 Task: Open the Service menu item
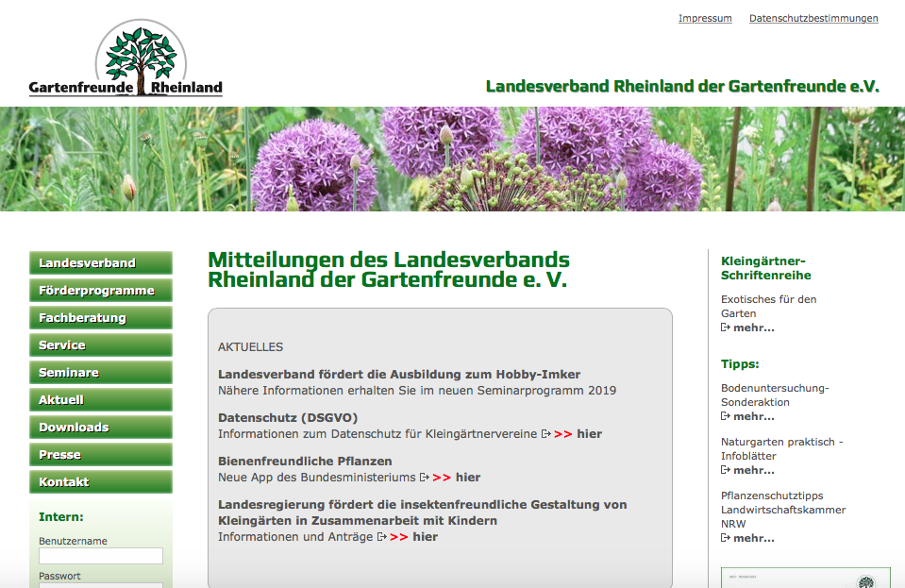tap(101, 345)
